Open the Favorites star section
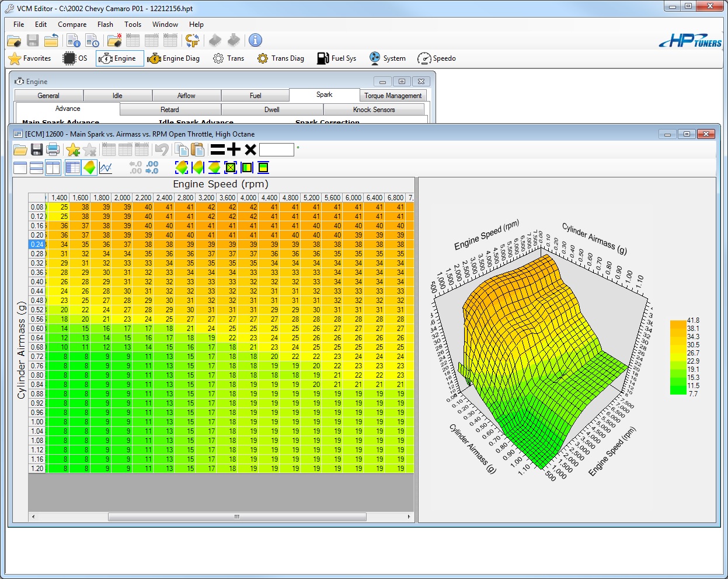Viewport: 728px width, 579px height. [x=30, y=58]
